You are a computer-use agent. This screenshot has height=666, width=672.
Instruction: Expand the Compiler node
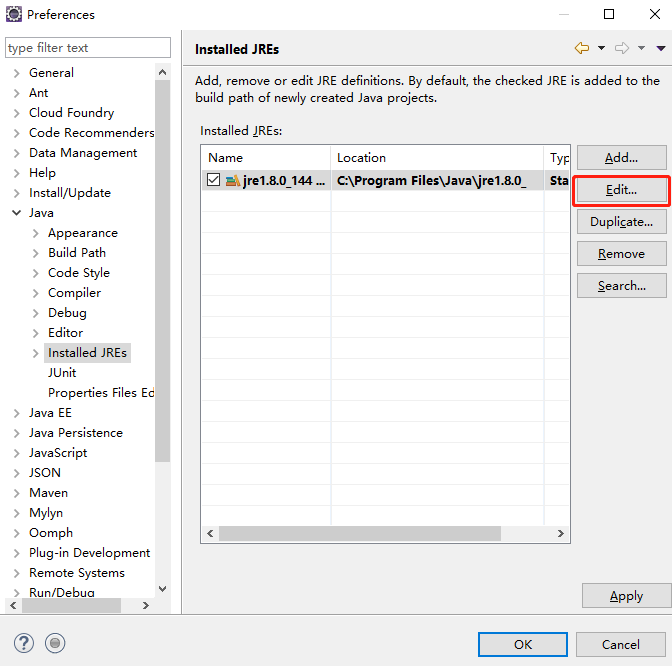click(36, 294)
